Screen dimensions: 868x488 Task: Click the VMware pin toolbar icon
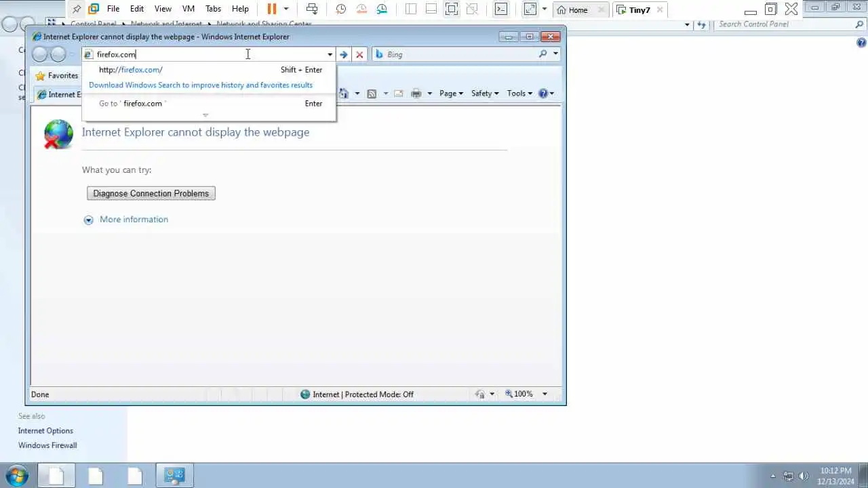click(x=76, y=9)
